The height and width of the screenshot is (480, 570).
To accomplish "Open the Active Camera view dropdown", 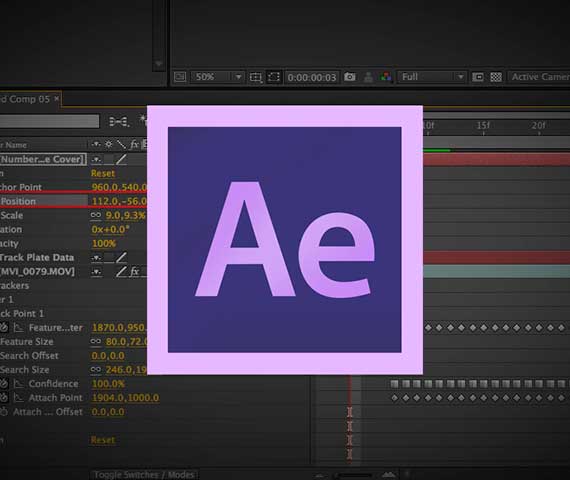I will point(539,77).
